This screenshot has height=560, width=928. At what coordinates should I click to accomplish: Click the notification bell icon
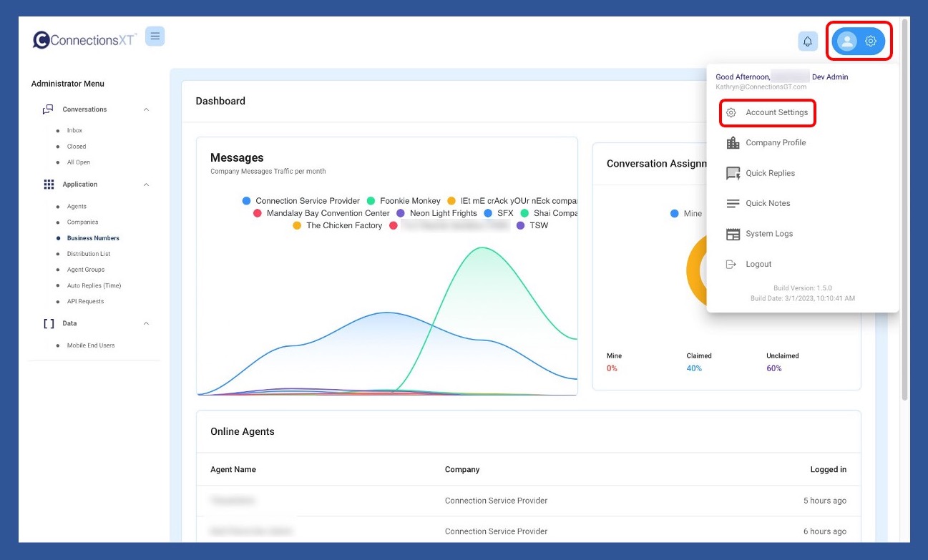pos(808,41)
